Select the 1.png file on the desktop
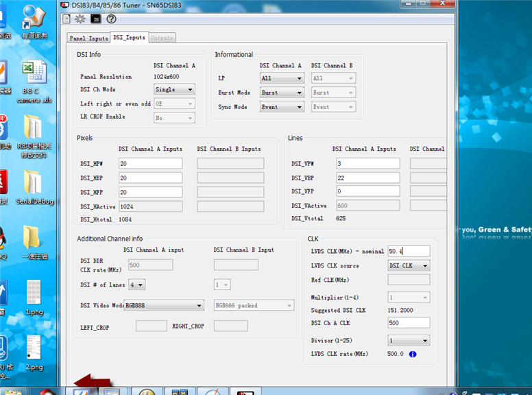 click(x=34, y=297)
